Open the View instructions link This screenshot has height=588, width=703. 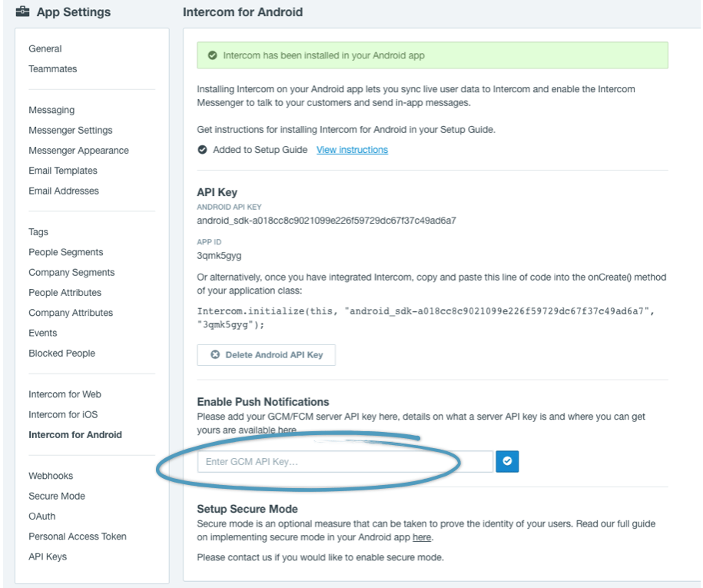(x=352, y=150)
